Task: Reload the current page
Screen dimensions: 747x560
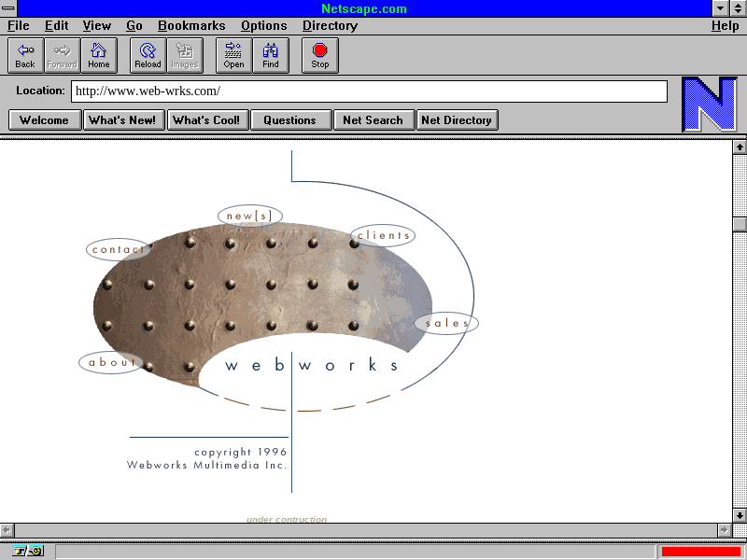Action: [x=148, y=55]
